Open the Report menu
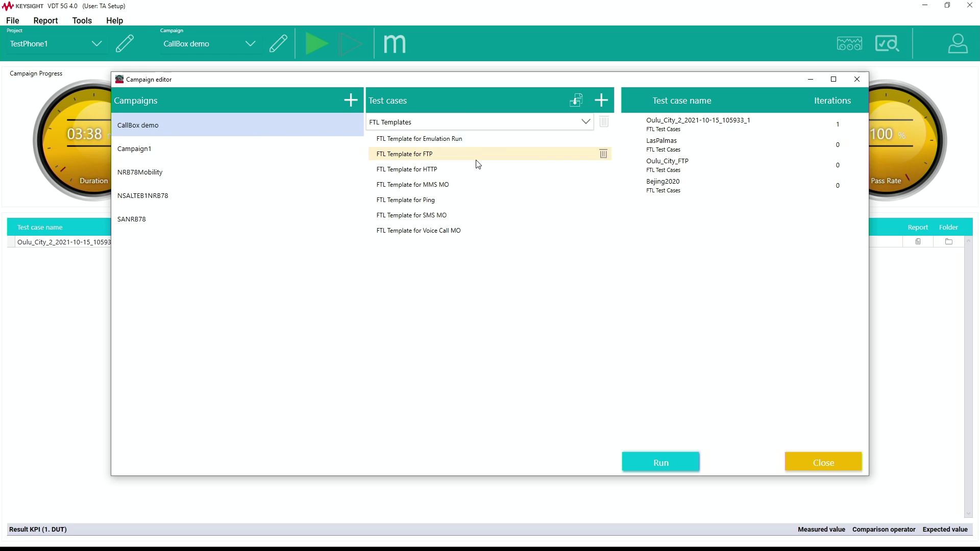980x551 pixels. point(45,20)
